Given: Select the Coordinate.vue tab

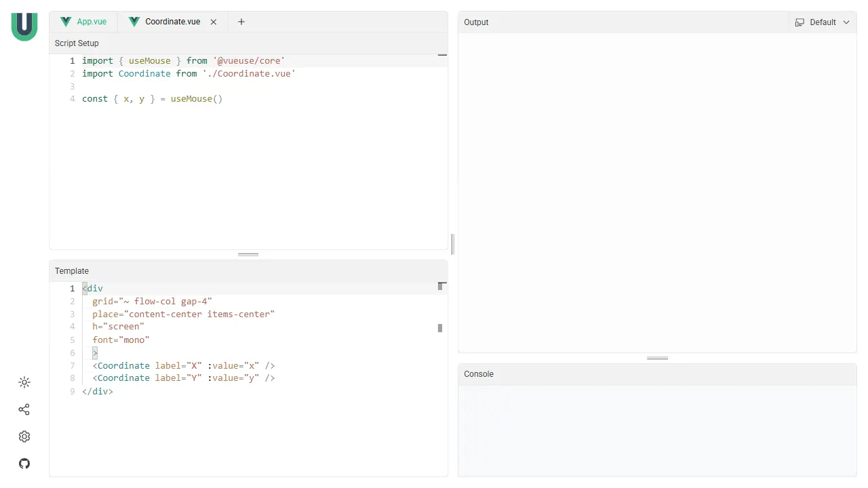Looking at the screenshot, I should (172, 22).
